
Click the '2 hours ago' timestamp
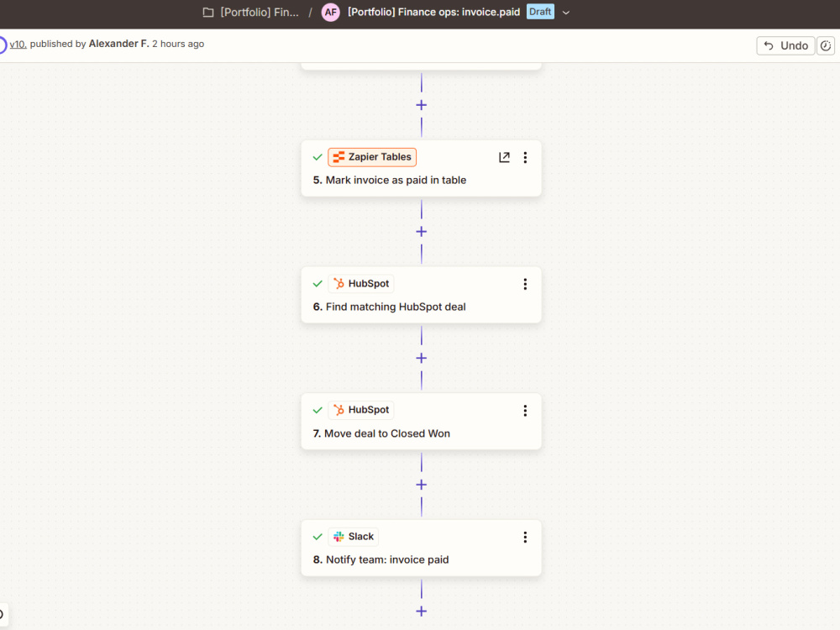pos(178,44)
